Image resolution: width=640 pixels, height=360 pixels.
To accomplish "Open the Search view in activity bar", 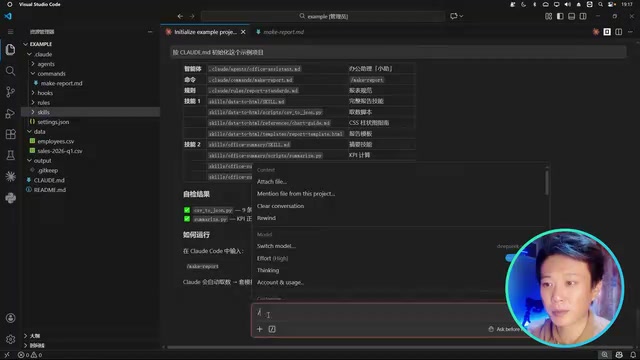I will [11, 71].
